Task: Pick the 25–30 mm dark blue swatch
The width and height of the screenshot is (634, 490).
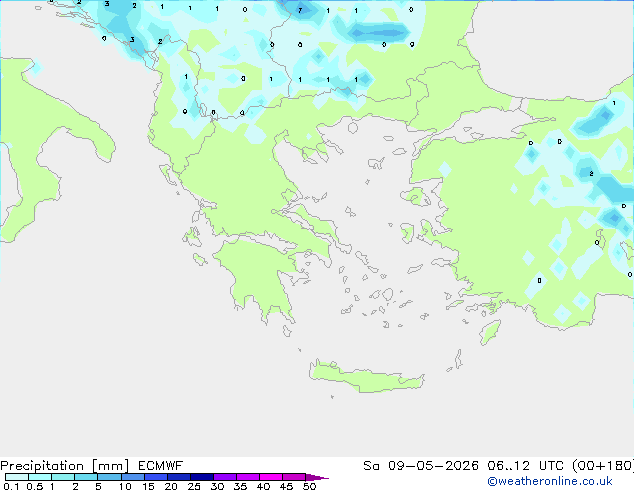Action: [x=201, y=477]
